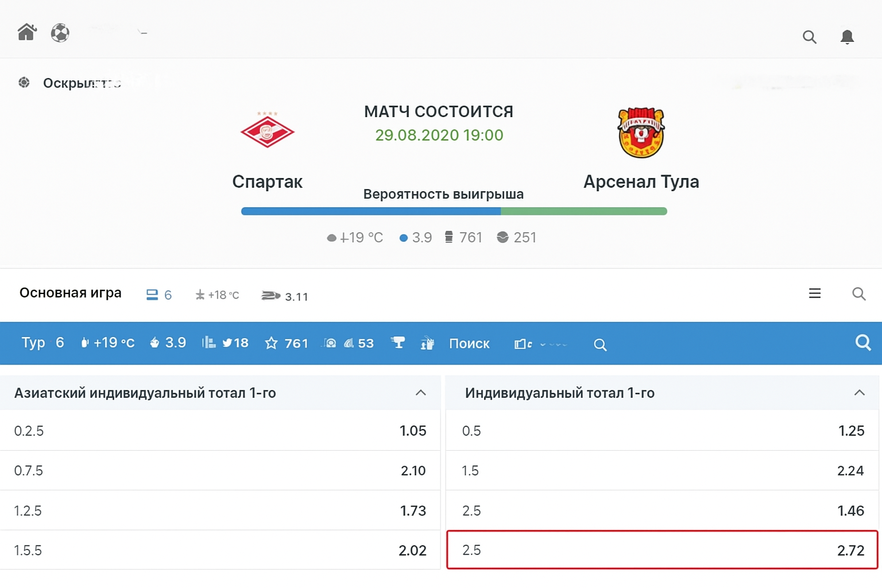Image resolution: width=882 pixels, height=588 pixels.
Task: Click the search magnifier in the top bar
Action: [x=809, y=37]
